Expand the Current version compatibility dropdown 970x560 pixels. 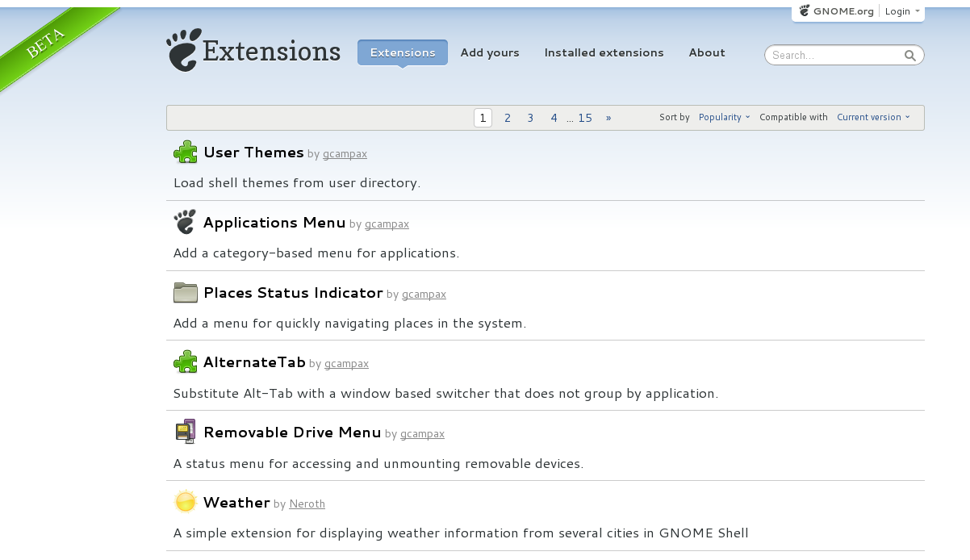pyautogui.click(x=873, y=118)
